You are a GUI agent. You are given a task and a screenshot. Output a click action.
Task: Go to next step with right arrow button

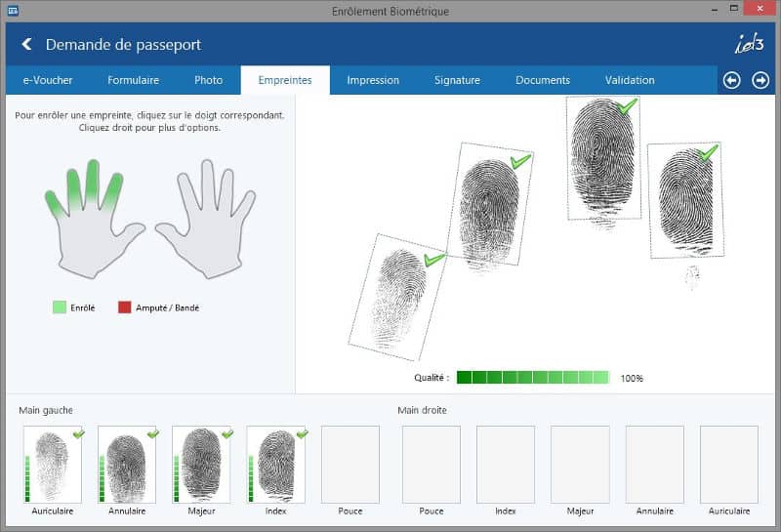tap(760, 80)
